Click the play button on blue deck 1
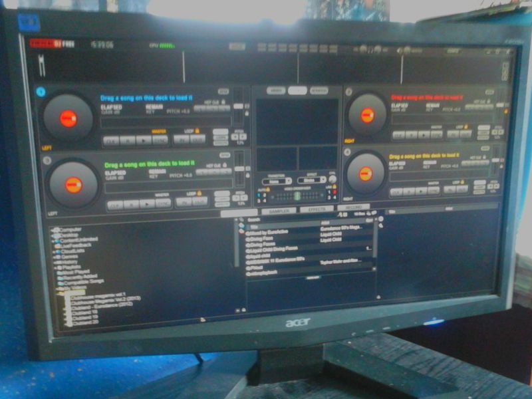 (x=144, y=140)
